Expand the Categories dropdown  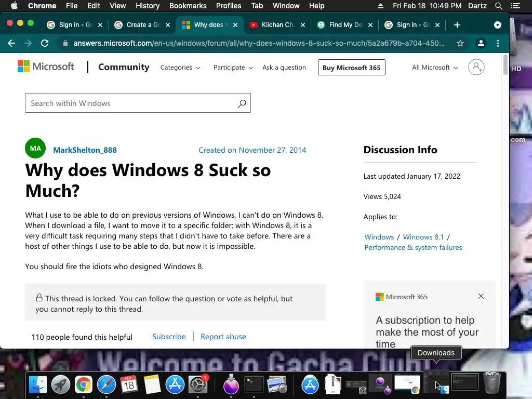[180, 68]
